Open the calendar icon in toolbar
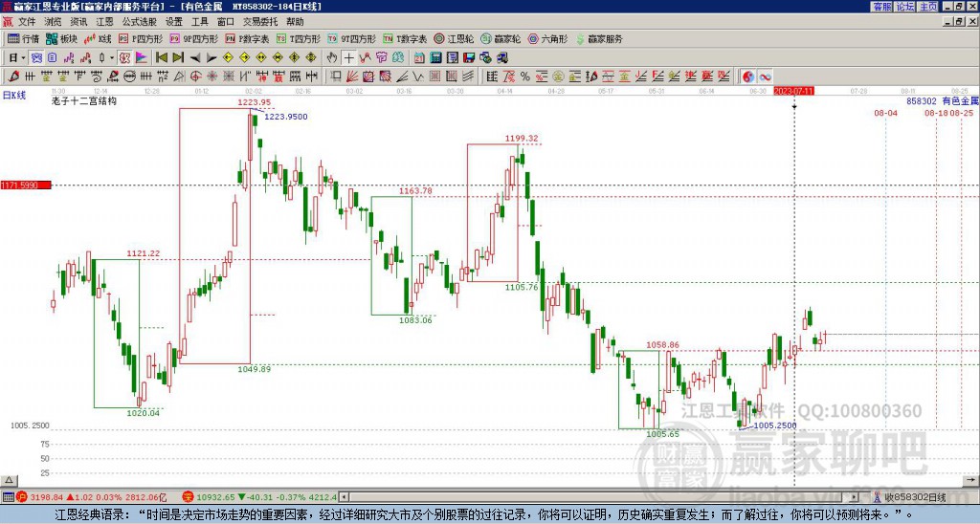980x524 pixels. pos(419,57)
